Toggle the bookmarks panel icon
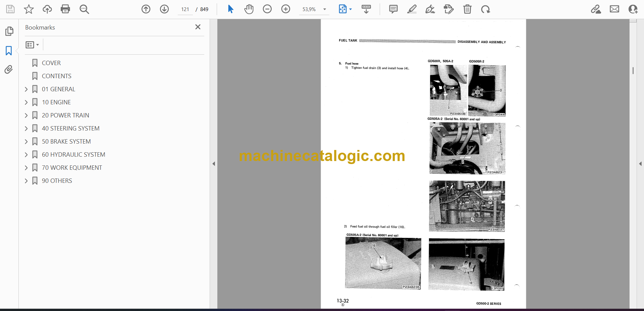644x311 pixels. tap(9, 51)
